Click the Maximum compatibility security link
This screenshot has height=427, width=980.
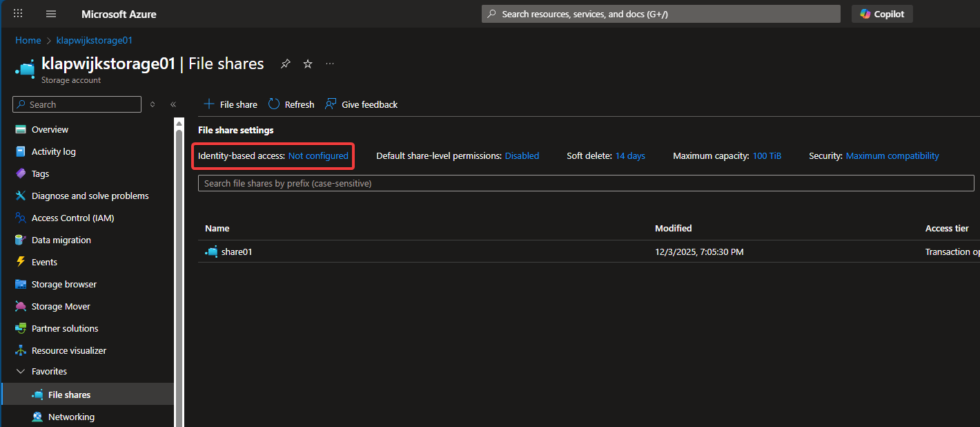point(892,156)
